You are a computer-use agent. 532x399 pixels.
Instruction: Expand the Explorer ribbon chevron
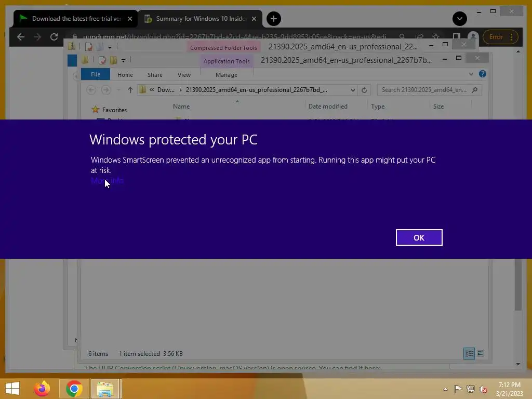point(471,74)
